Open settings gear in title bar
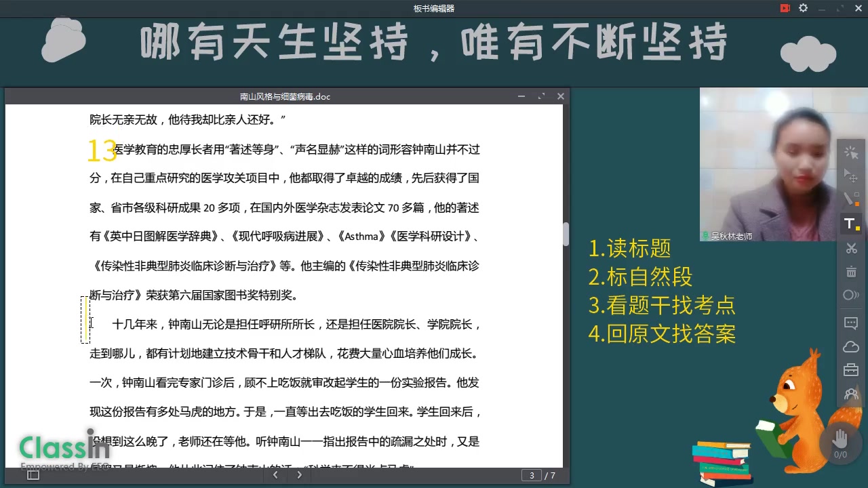The height and width of the screenshot is (488, 868). [x=804, y=8]
